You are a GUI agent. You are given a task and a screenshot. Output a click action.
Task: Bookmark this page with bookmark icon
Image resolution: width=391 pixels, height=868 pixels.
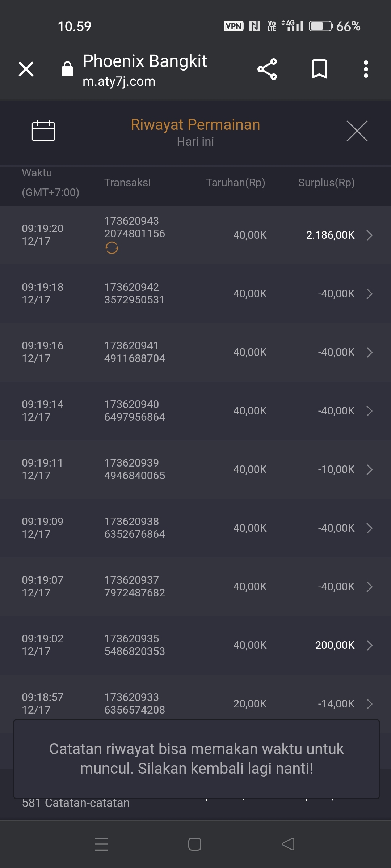(x=319, y=69)
